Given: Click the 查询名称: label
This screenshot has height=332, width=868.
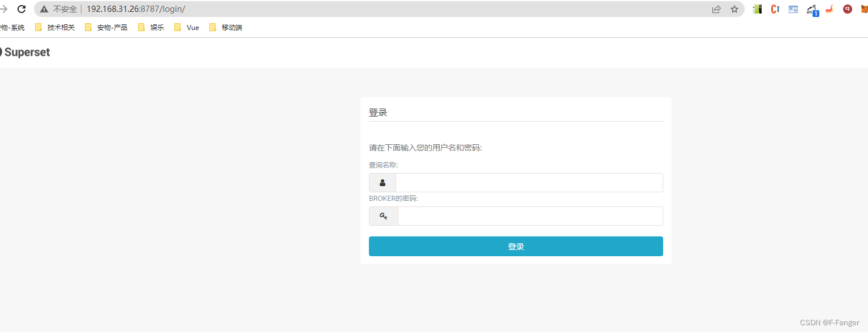Looking at the screenshot, I should pyautogui.click(x=384, y=165).
